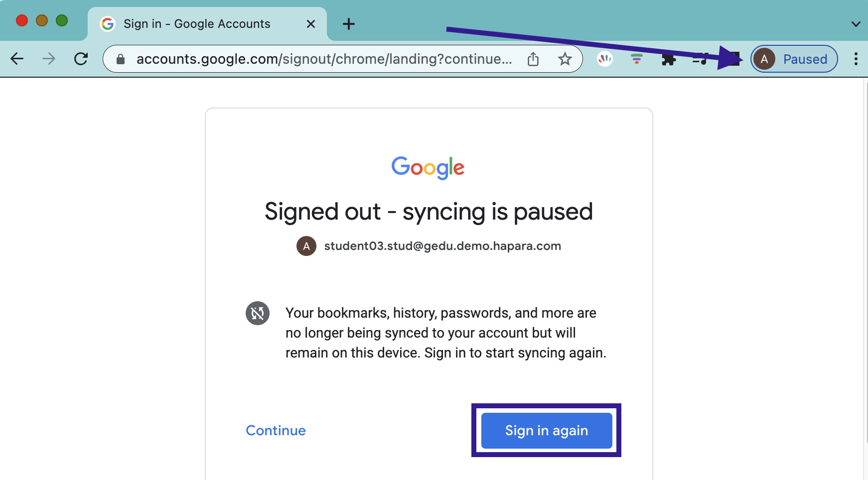This screenshot has height=480, width=868.
Task: Click the striped funnel extension icon
Action: 636,59
